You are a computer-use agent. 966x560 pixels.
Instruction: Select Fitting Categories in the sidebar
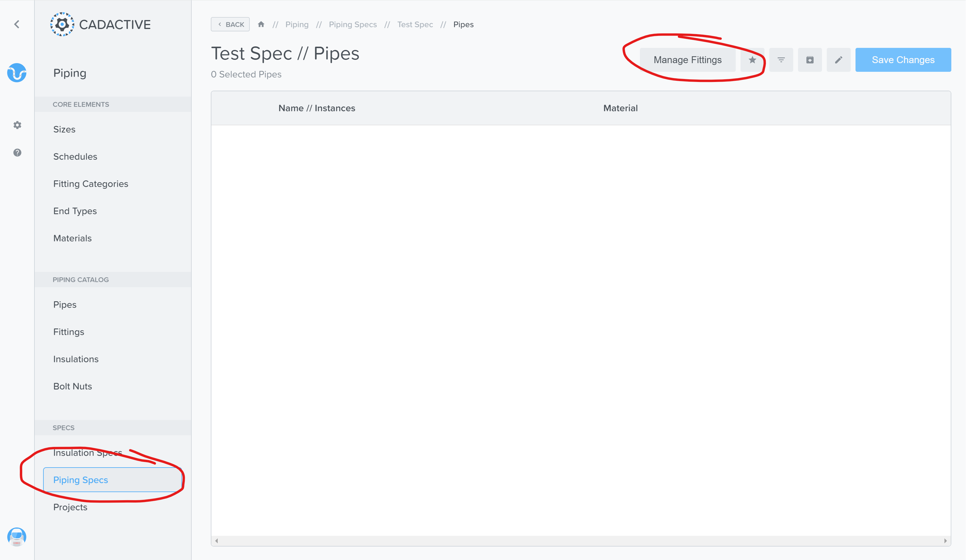point(90,184)
